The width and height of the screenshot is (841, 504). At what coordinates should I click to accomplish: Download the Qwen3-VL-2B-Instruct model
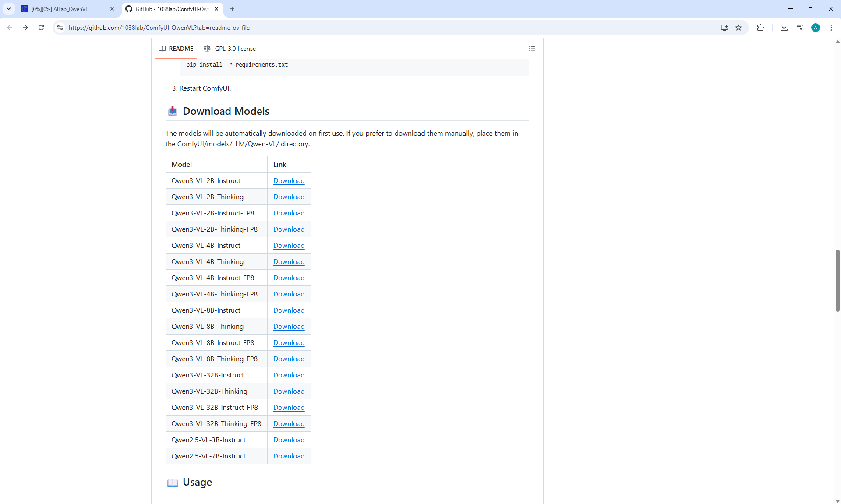(289, 181)
